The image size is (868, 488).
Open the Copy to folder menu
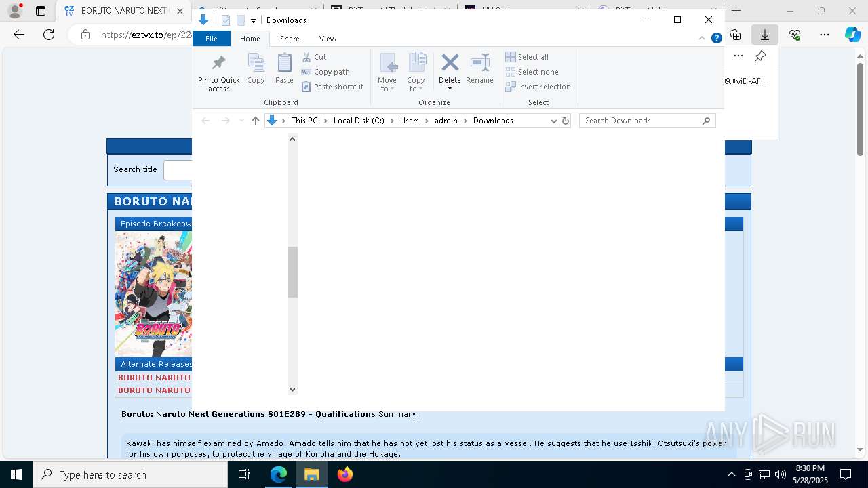tap(416, 72)
